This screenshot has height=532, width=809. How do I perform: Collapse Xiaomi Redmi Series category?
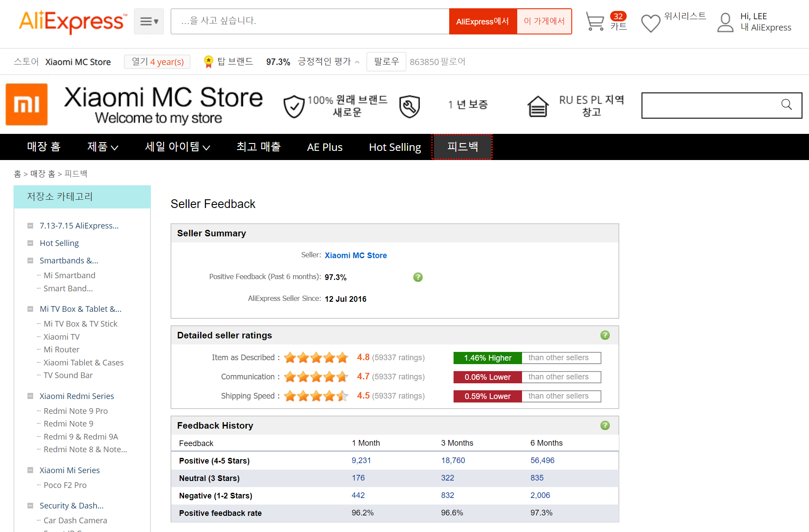click(30, 396)
